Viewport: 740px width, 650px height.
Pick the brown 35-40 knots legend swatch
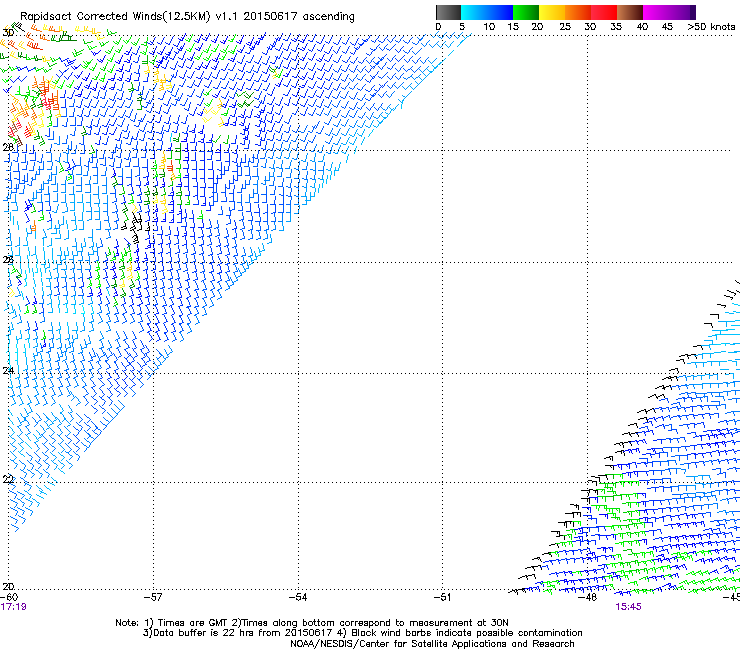[630, 12]
